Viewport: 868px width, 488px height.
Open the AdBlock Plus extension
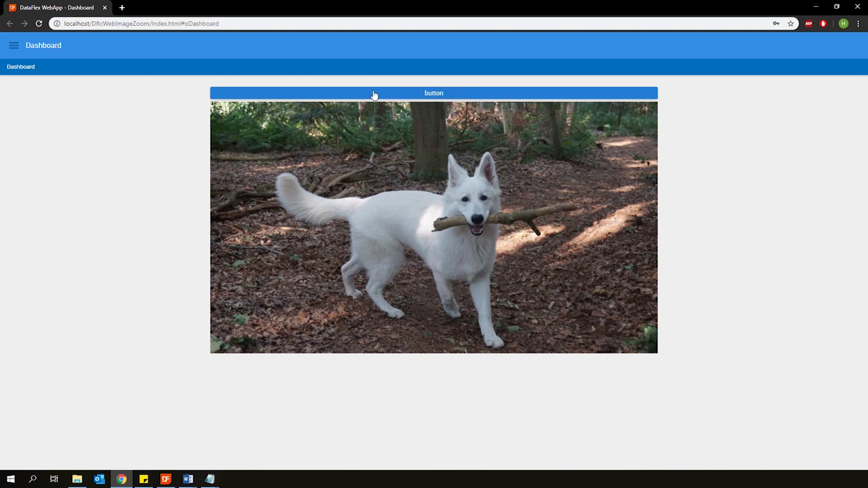pyautogui.click(x=809, y=23)
